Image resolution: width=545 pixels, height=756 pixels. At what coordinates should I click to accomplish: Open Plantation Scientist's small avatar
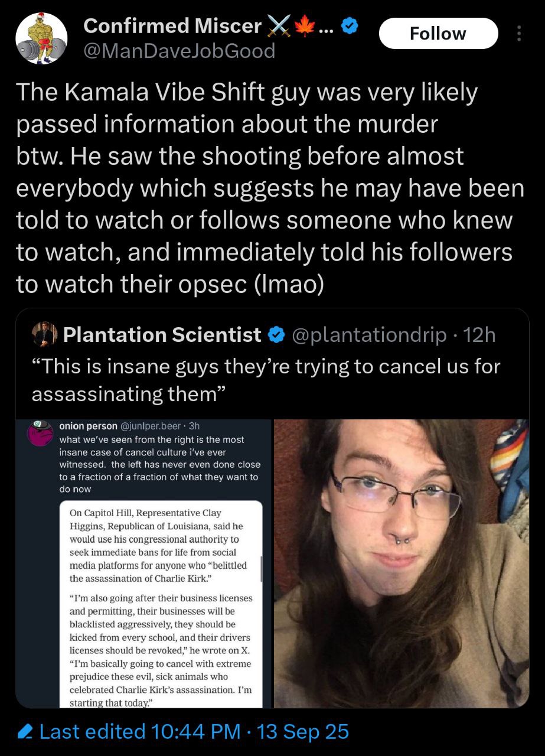[x=44, y=335]
